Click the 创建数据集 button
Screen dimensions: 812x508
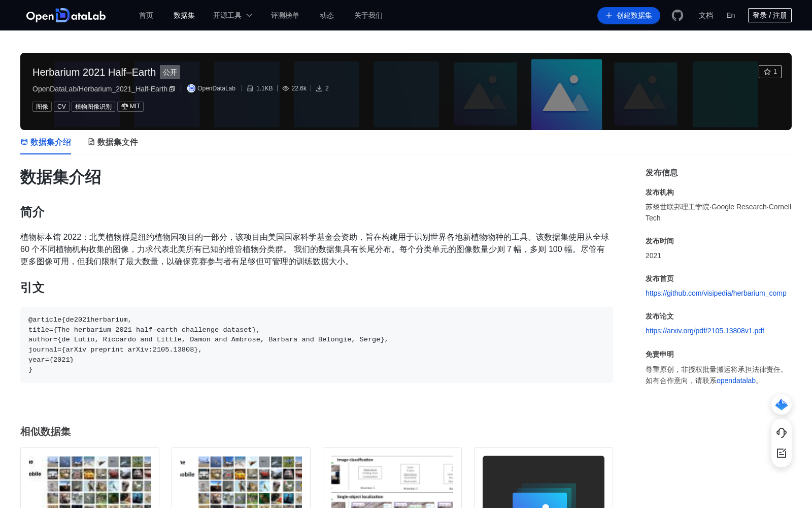[629, 15]
